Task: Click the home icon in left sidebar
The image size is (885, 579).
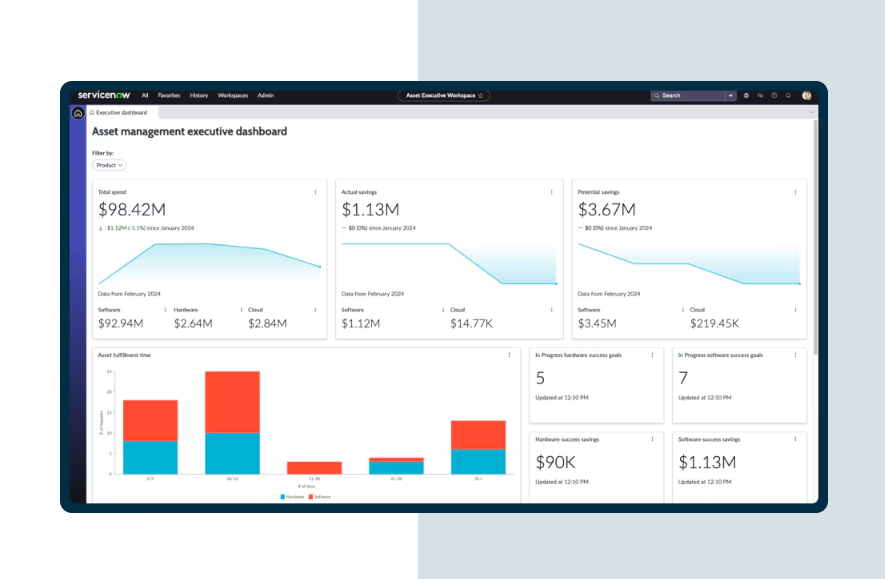Action: point(78,113)
